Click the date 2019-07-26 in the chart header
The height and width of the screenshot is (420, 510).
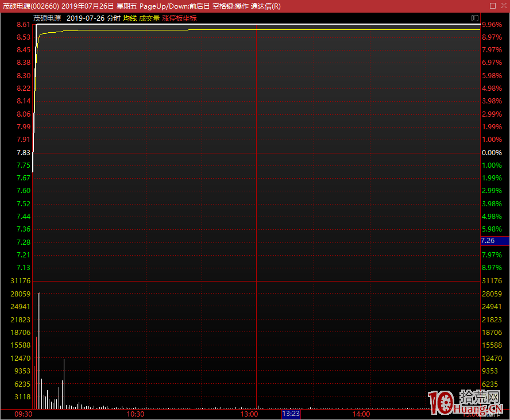tap(86, 18)
